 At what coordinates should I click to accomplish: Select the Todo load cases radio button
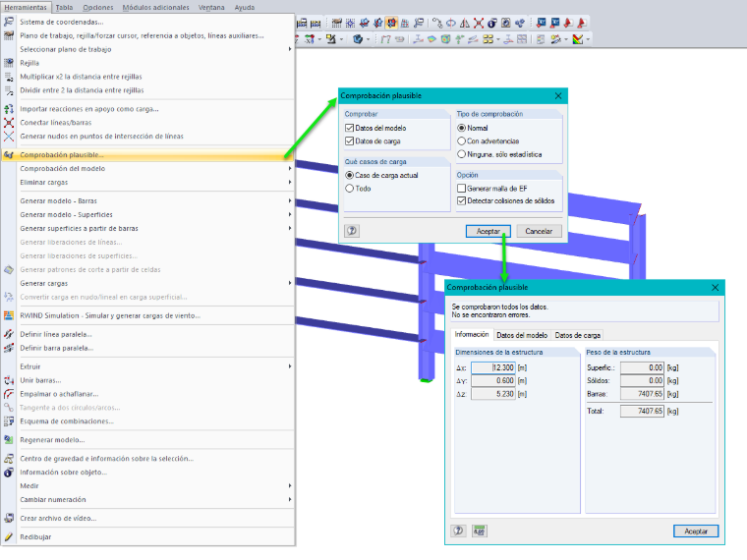pyautogui.click(x=349, y=189)
